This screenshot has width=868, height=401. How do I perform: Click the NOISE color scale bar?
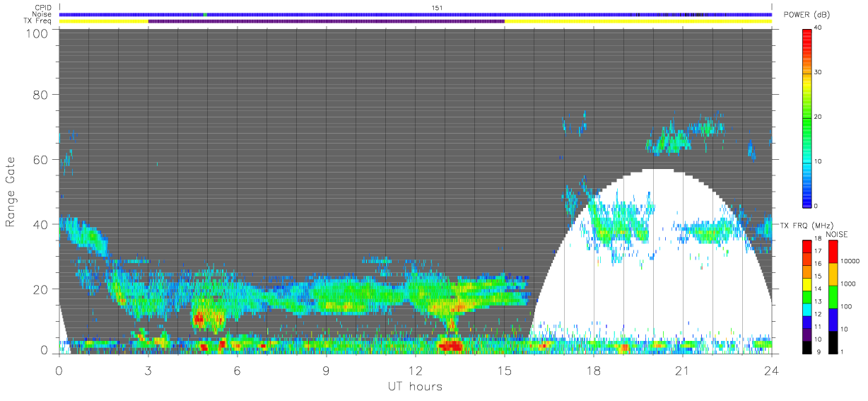[x=833, y=296]
